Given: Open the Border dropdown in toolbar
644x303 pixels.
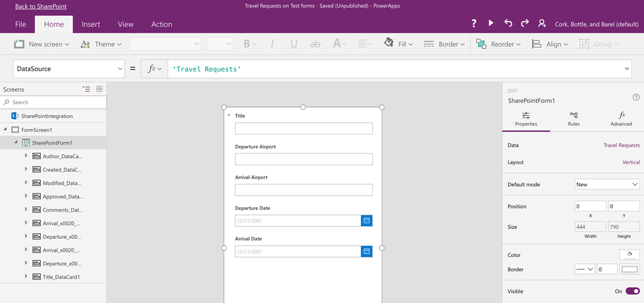Looking at the screenshot, I should pyautogui.click(x=444, y=44).
